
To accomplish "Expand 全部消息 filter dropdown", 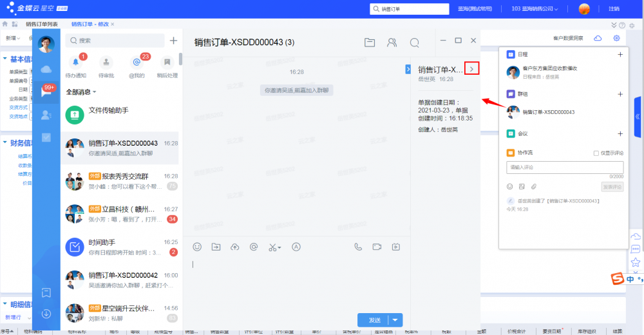I will pos(81,92).
